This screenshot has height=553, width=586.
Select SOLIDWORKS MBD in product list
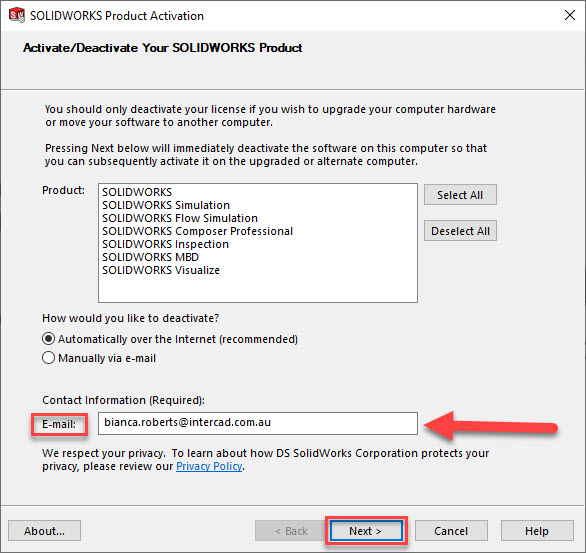[x=150, y=257]
